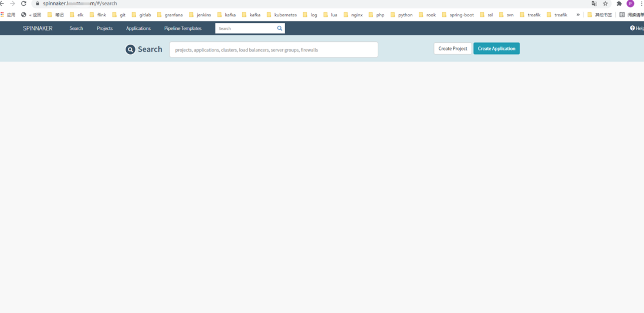Viewport: 644px width, 313px height.
Task: Click the SPINNAKER brand link
Action: point(38,28)
